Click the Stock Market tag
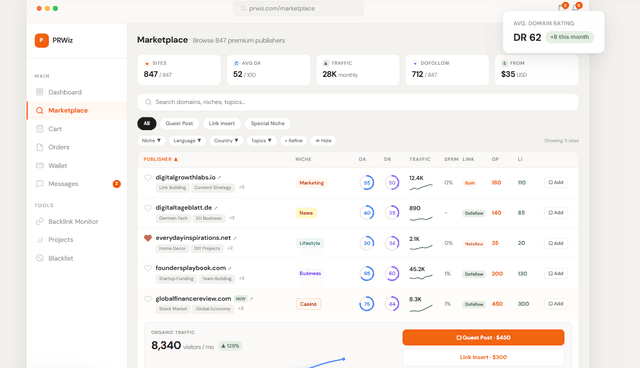This screenshot has height=368, width=640. (x=173, y=309)
